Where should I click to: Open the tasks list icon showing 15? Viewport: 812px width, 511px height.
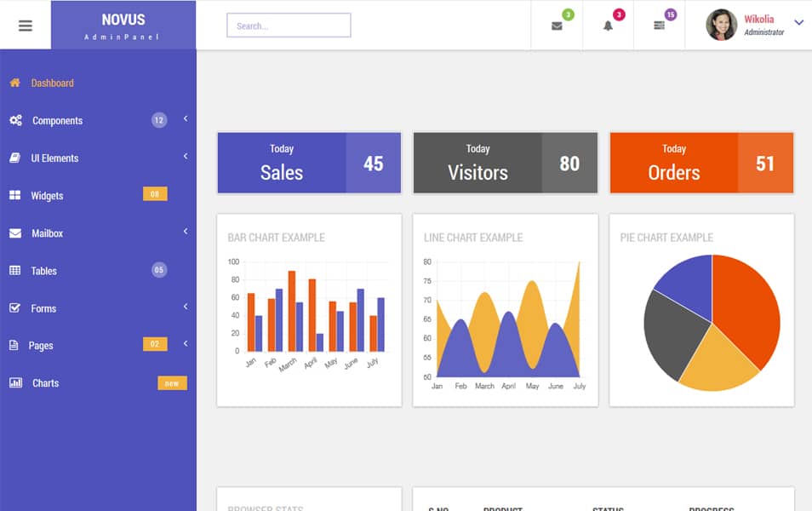[x=659, y=25]
